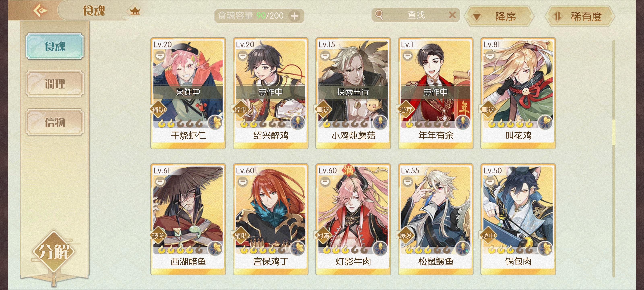Select the 食魂 sidebar tab

pyautogui.click(x=55, y=46)
